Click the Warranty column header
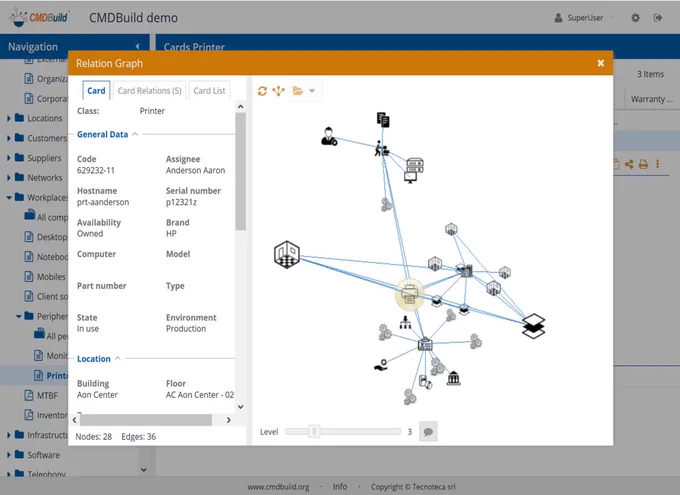The image size is (680, 495). (x=651, y=99)
